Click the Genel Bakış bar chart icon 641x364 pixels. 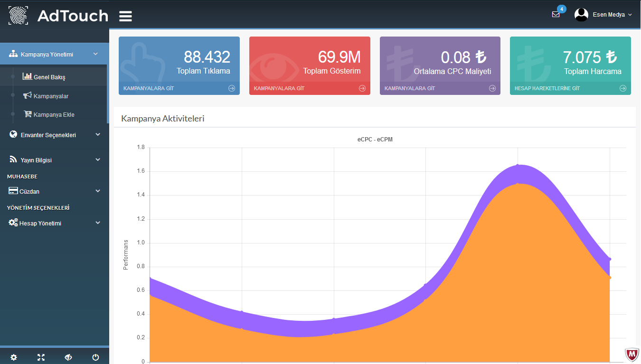[27, 76]
